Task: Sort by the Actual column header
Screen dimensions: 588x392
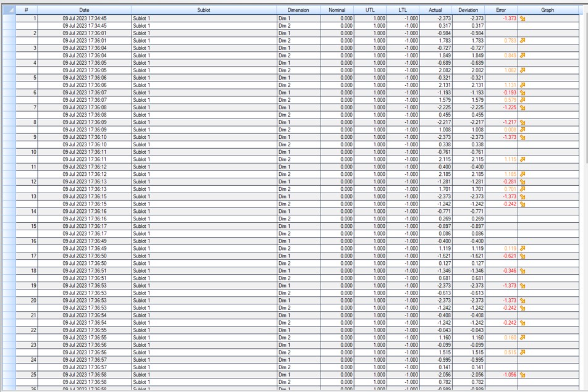Action: (x=435, y=10)
